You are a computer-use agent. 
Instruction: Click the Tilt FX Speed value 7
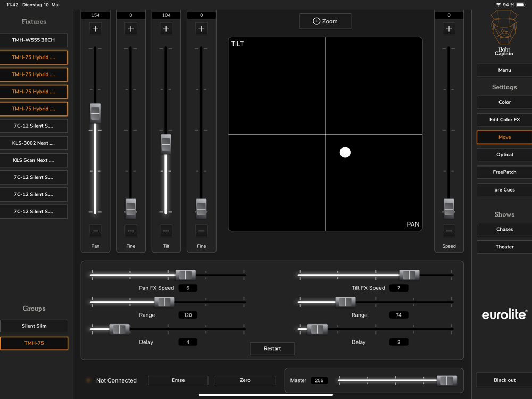pos(398,288)
